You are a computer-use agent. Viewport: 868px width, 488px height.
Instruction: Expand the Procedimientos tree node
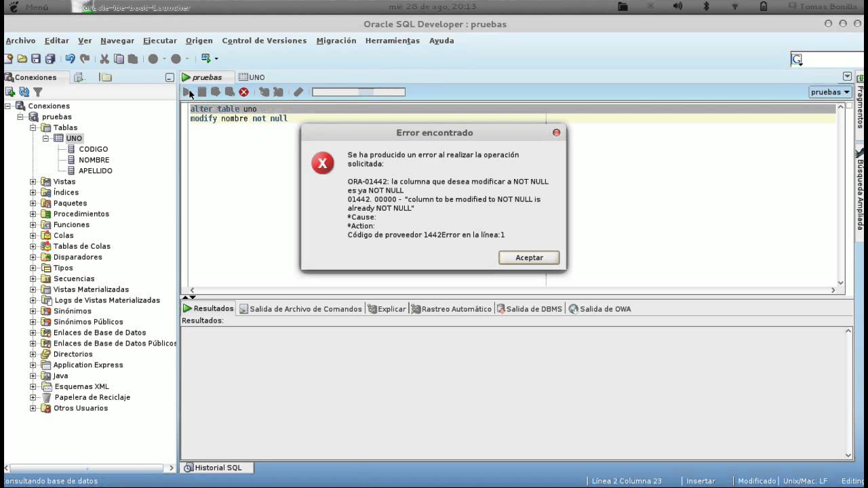(33, 214)
